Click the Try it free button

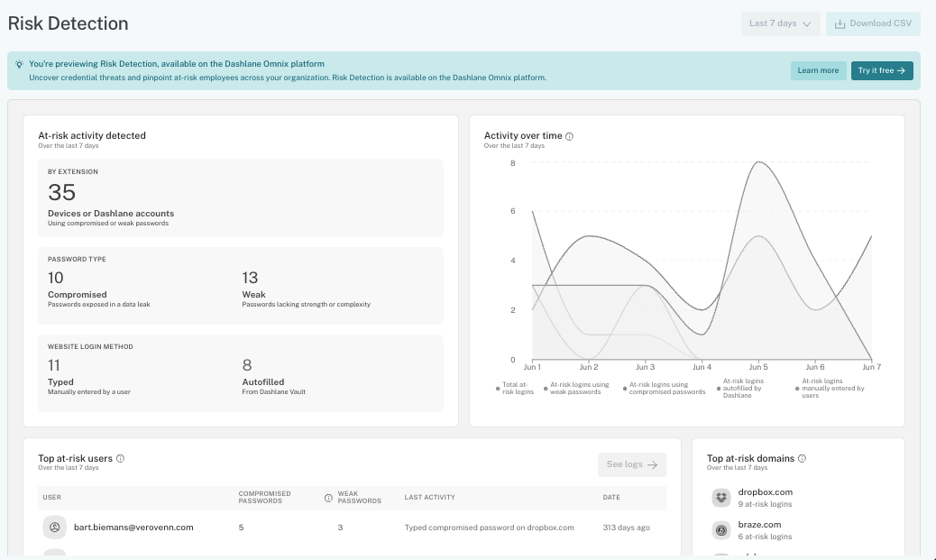tap(882, 70)
